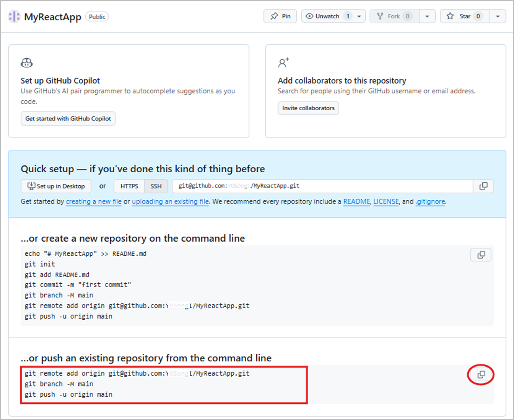
Task: Click the Set up GitHub Copilot heading
Action: 60,81
